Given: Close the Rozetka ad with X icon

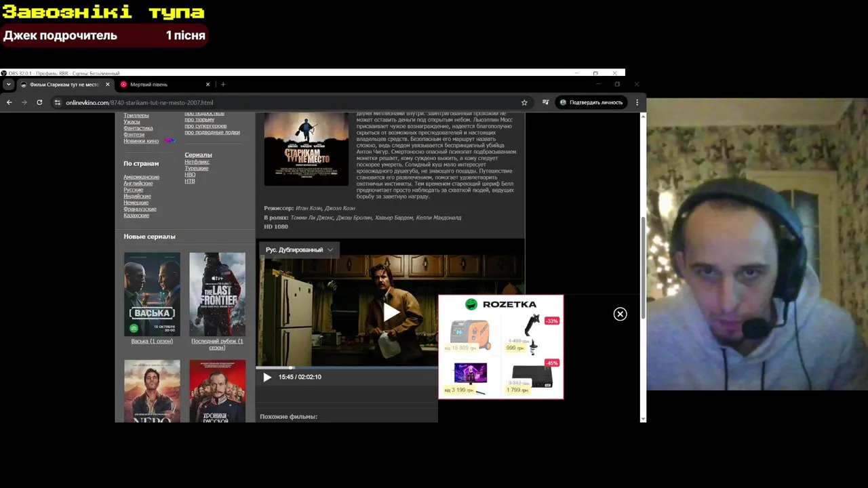Looking at the screenshot, I should pos(620,314).
